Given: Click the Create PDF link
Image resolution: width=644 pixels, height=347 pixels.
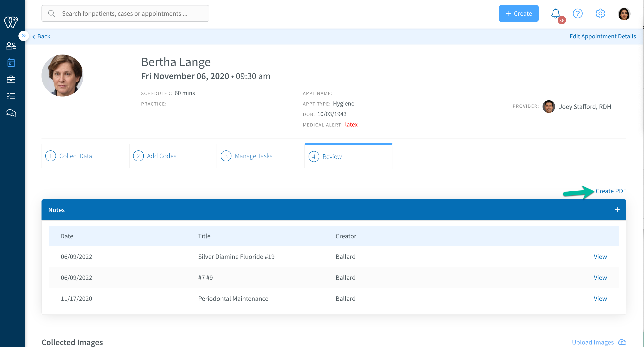Looking at the screenshot, I should 611,191.
